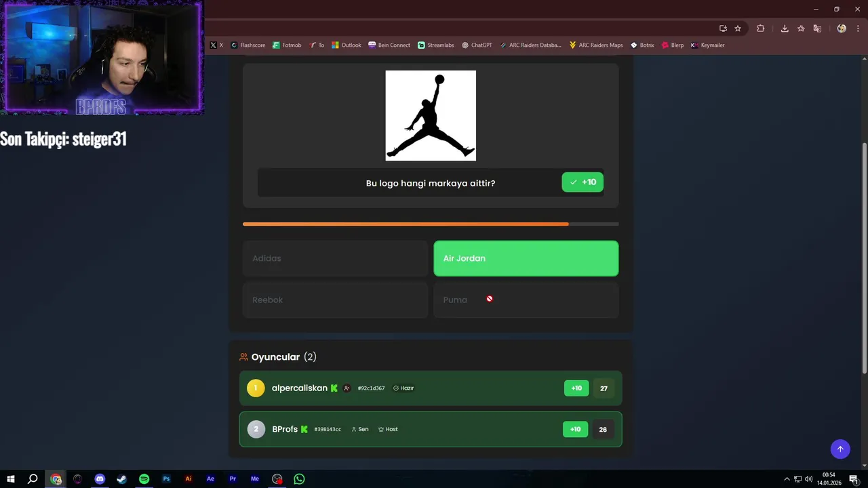The image size is (868, 488).
Task: Open the notification center icon
Action: point(854,479)
